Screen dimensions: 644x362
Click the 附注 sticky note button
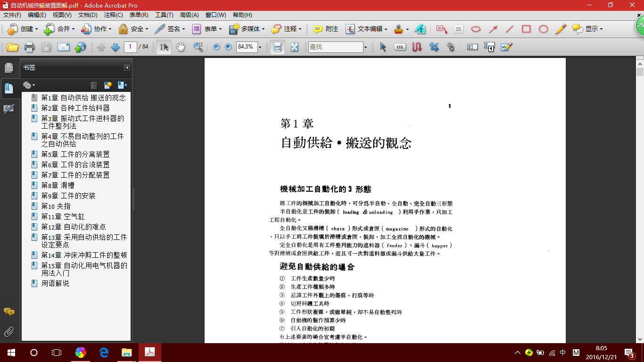326,29
